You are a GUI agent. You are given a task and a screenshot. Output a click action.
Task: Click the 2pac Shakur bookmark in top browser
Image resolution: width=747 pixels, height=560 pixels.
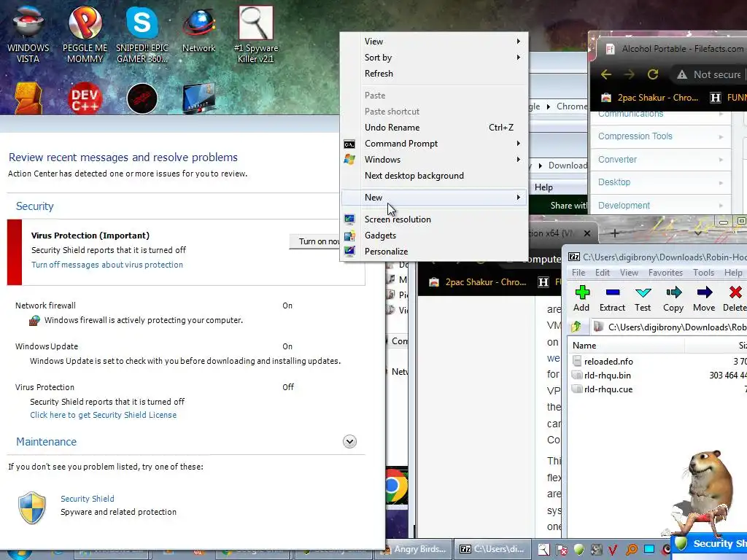[x=651, y=98]
